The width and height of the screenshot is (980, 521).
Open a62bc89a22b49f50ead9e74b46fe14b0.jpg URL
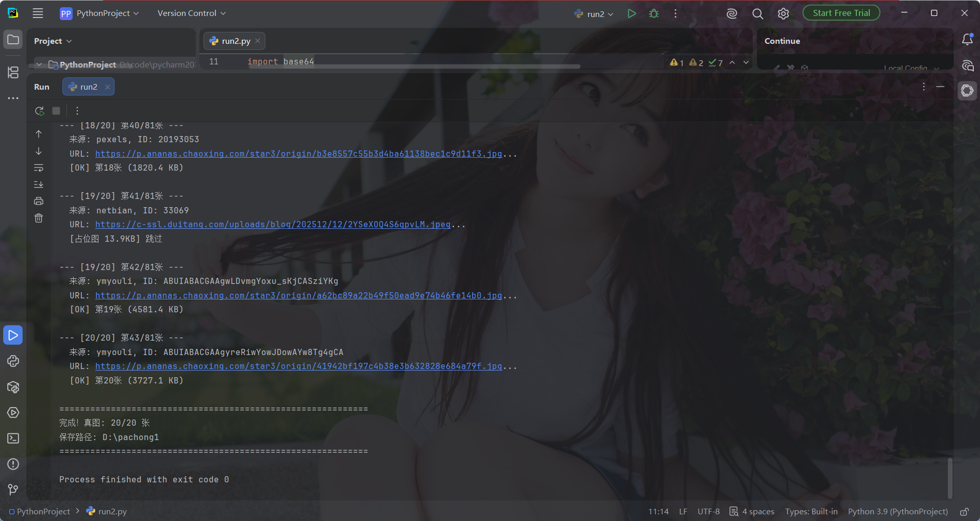[298, 296]
